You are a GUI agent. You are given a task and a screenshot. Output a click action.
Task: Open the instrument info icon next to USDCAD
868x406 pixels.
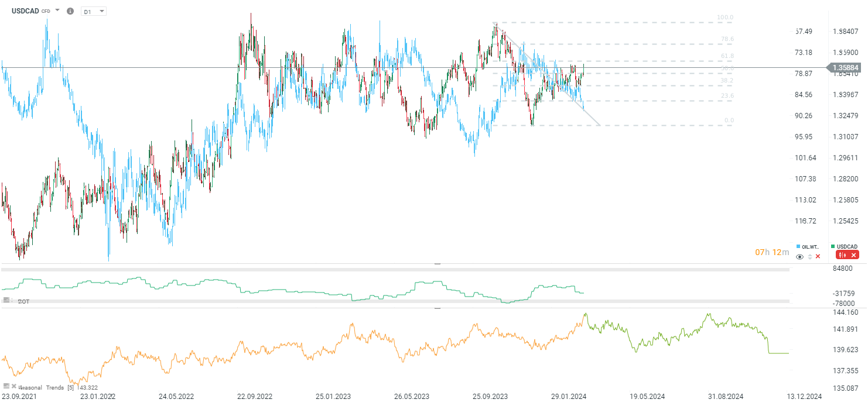tap(70, 11)
